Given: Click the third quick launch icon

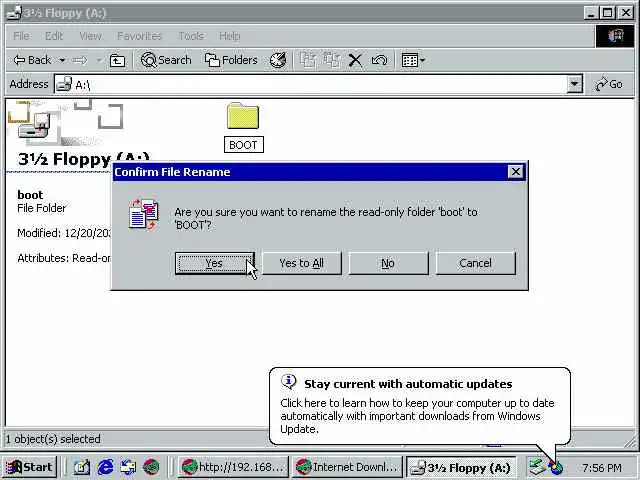Looking at the screenshot, I should [128, 467].
